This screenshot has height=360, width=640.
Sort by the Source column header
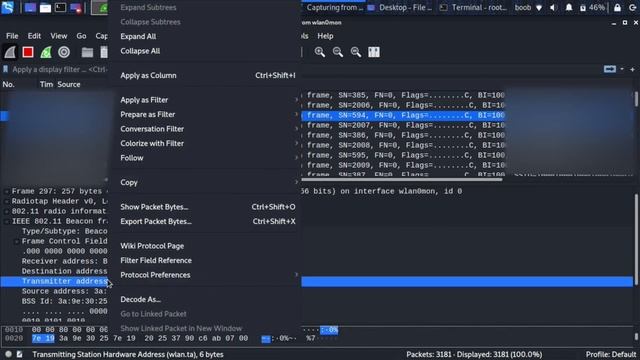tap(69, 84)
